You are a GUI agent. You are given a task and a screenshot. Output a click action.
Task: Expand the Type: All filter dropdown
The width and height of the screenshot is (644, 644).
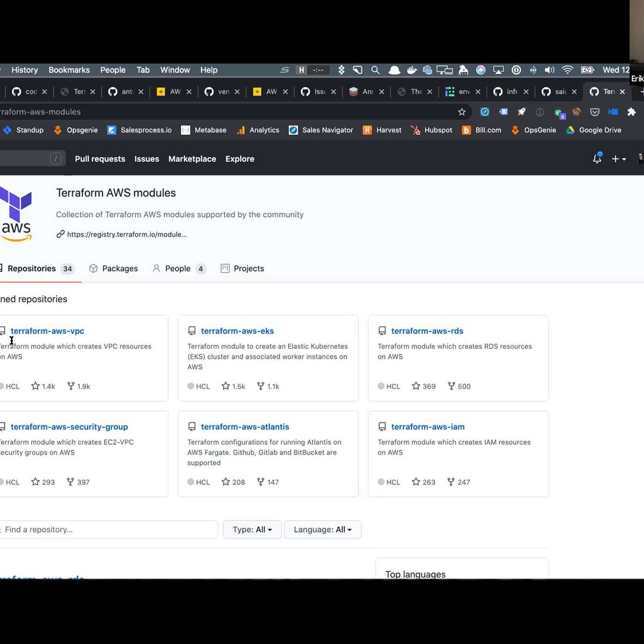click(252, 529)
